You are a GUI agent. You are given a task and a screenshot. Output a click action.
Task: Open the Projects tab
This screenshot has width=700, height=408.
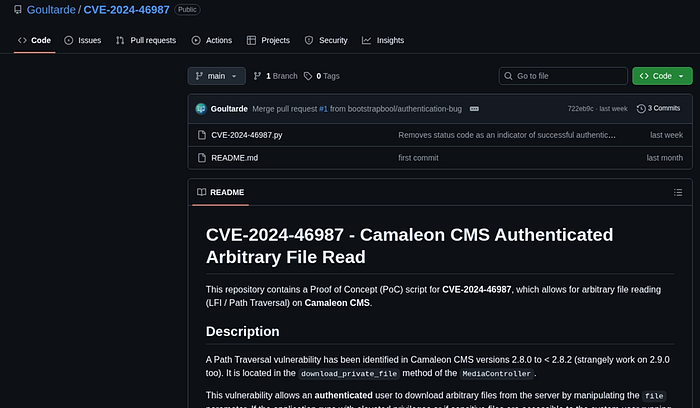click(x=268, y=40)
